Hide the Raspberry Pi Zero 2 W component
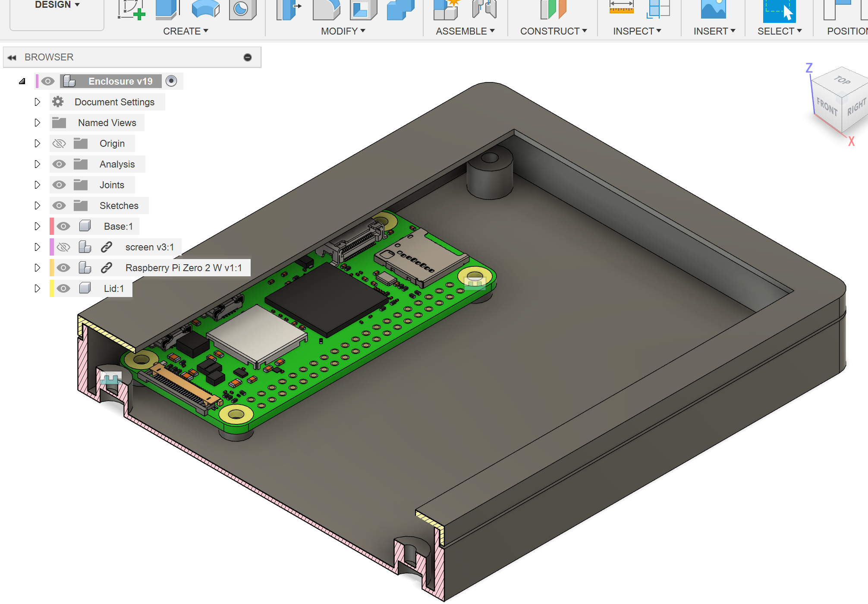The image size is (868, 604). pyautogui.click(x=63, y=268)
